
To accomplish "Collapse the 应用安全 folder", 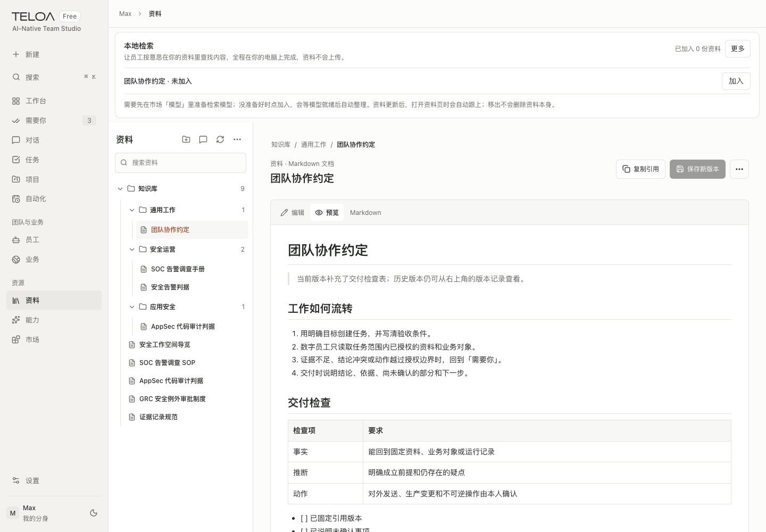I will (132, 307).
